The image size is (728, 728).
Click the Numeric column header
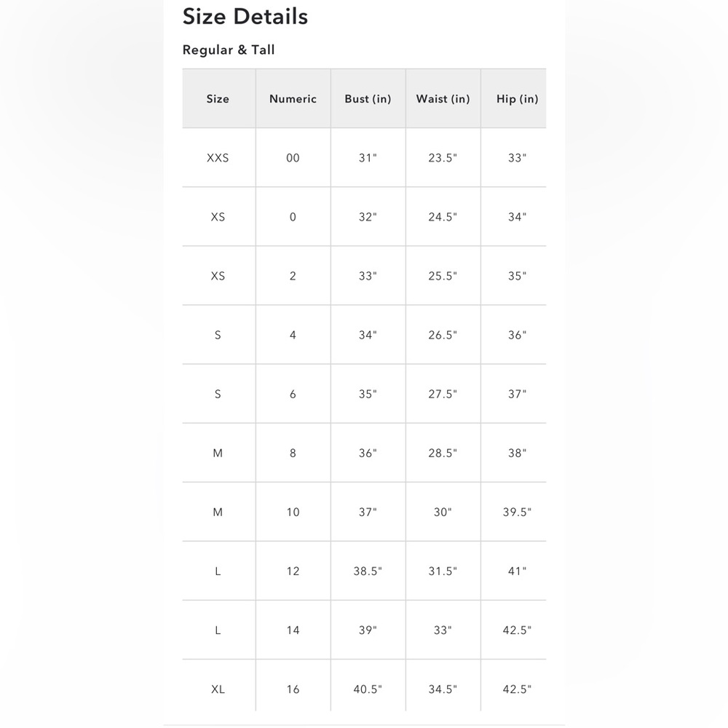(x=293, y=99)
